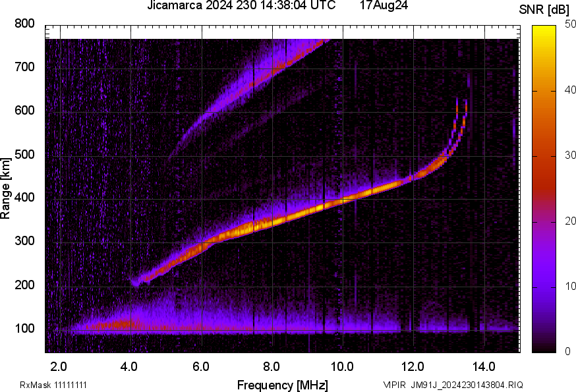This screenshot has height=392, width=576.
Task: Click the range tick label '100'
Action: point(24,328)
